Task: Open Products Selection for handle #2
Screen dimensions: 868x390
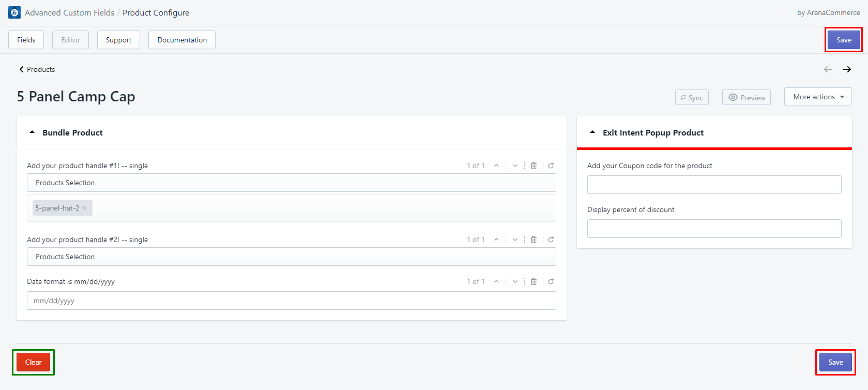Action: 292,257
